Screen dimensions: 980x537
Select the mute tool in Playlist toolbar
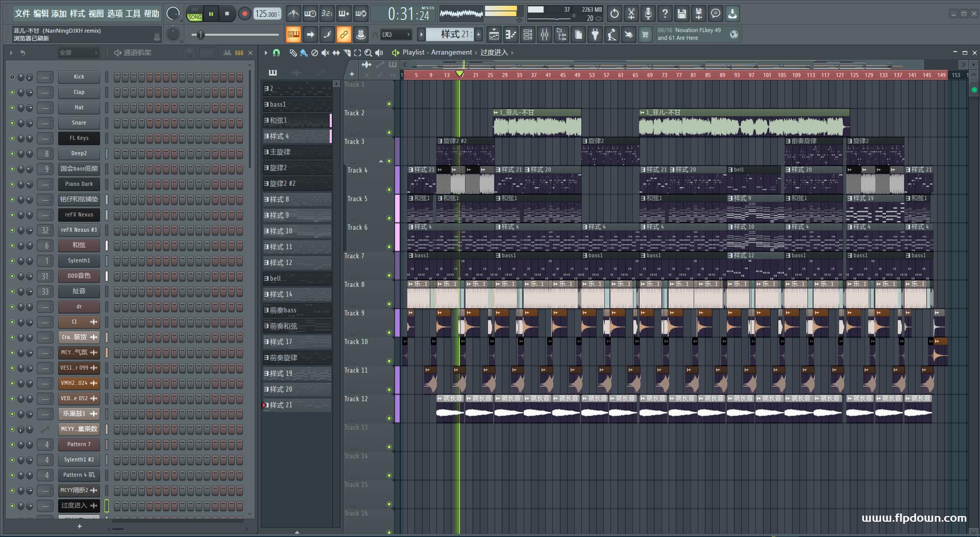(325, 53)
